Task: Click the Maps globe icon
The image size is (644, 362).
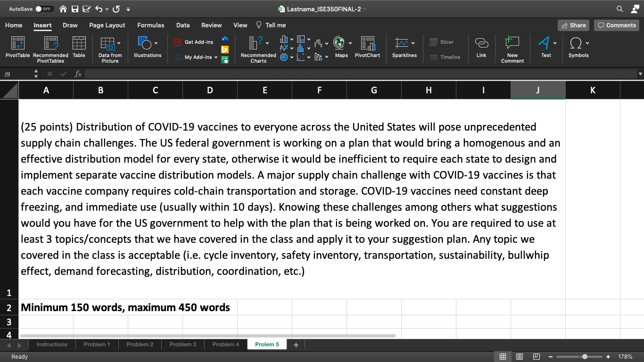Action: pos(339,43)
